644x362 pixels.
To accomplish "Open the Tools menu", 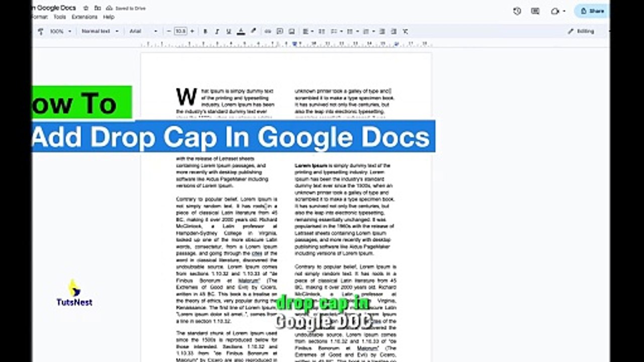I will coord(60,17).
